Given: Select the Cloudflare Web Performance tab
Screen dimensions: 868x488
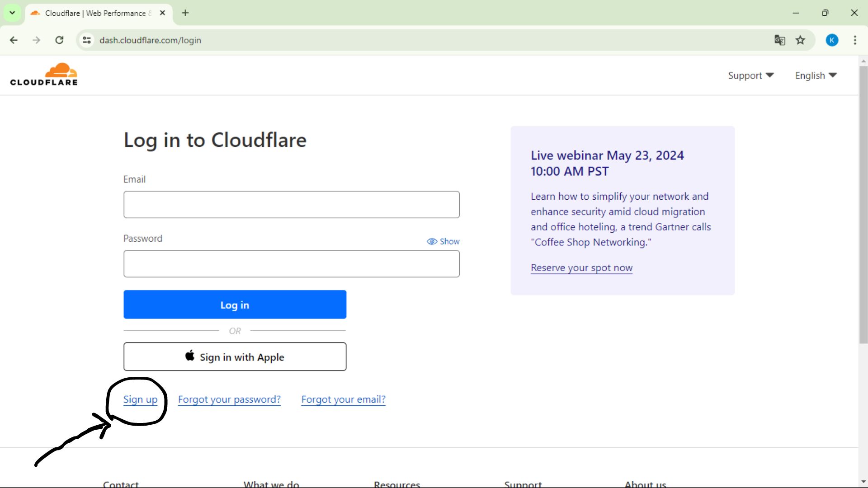Looking at the screenshot, I should point(98,13).
